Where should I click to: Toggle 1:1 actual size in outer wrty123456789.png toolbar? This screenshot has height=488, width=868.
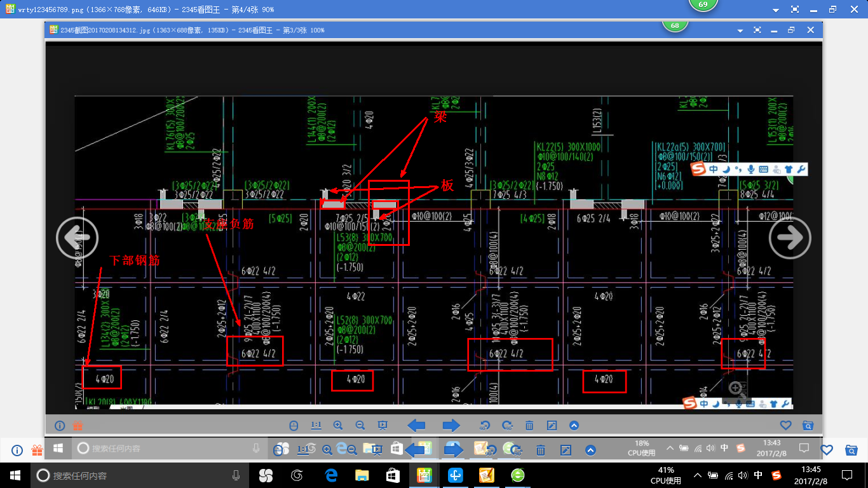[303, 450]
